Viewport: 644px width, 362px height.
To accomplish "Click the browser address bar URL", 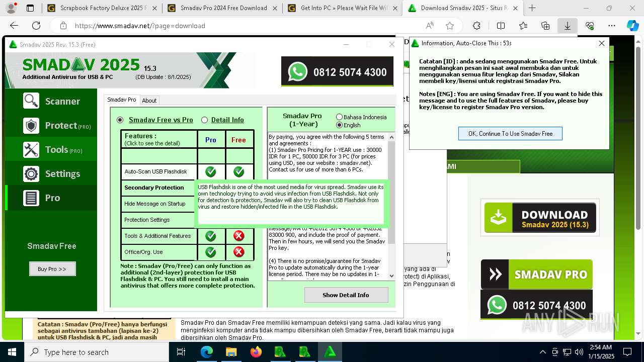I will click(140, 26).
